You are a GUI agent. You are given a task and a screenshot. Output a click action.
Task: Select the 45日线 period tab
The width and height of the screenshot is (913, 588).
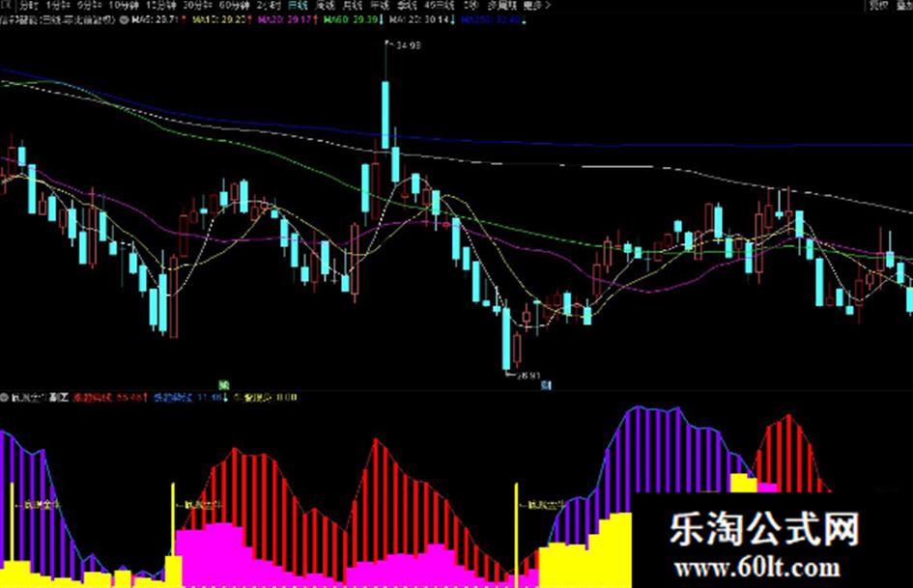pyautogui.click(x=439, y=5)
